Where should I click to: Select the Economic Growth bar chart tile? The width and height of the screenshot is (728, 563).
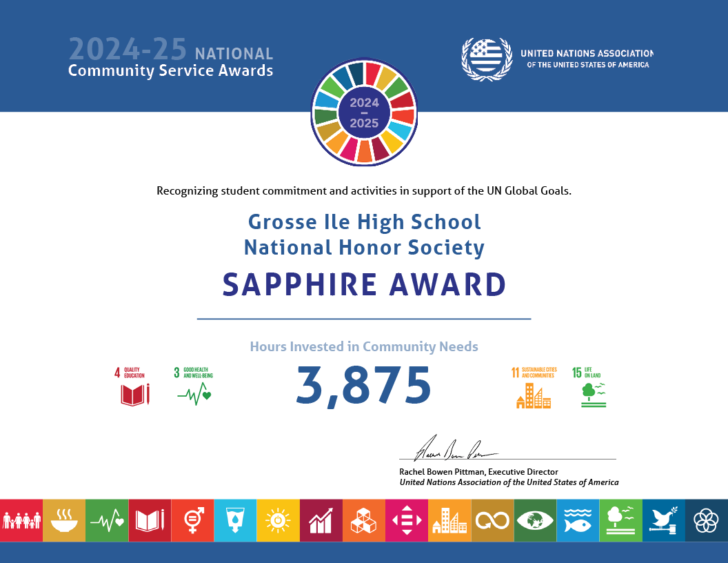(x=321, y=520)
